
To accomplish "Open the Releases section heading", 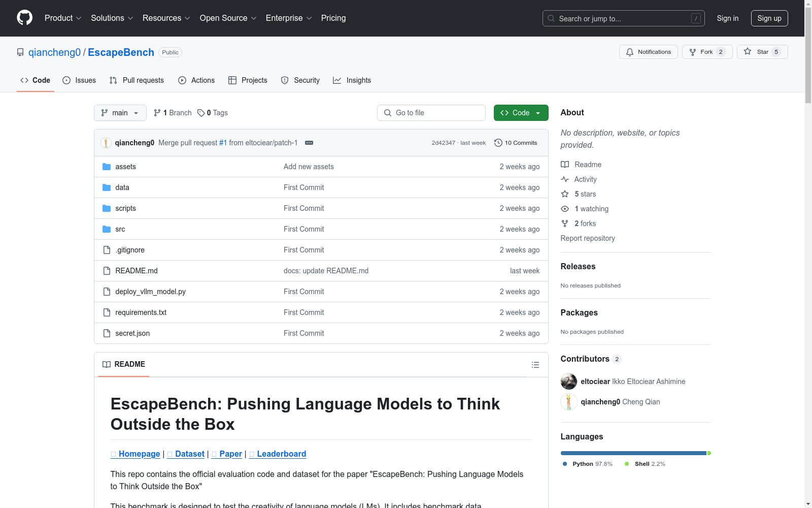I will pos(578,266).
